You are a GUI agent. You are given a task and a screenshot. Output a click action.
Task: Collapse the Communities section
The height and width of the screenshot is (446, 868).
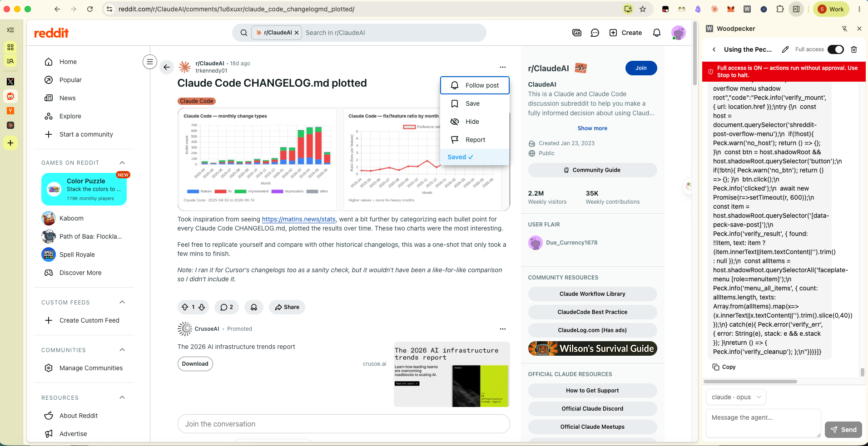coord(122,350)
